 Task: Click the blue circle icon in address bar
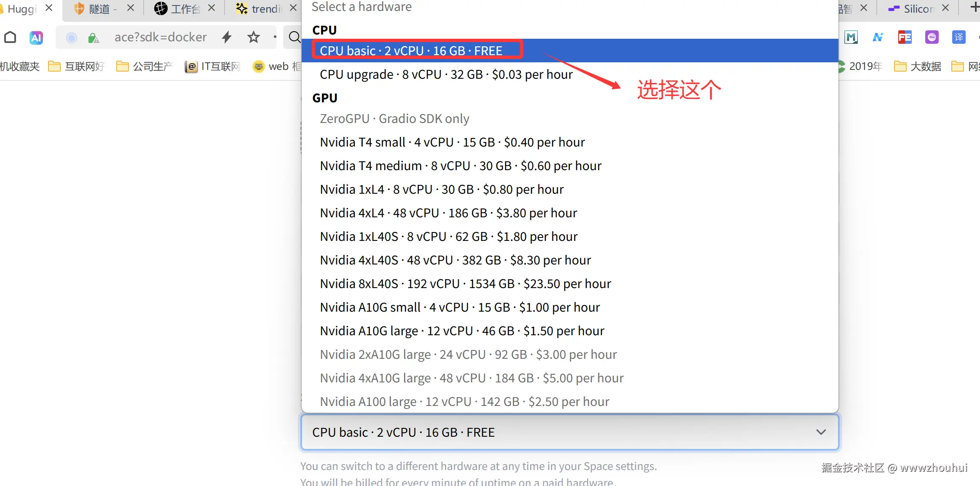(x=72, y=38)
